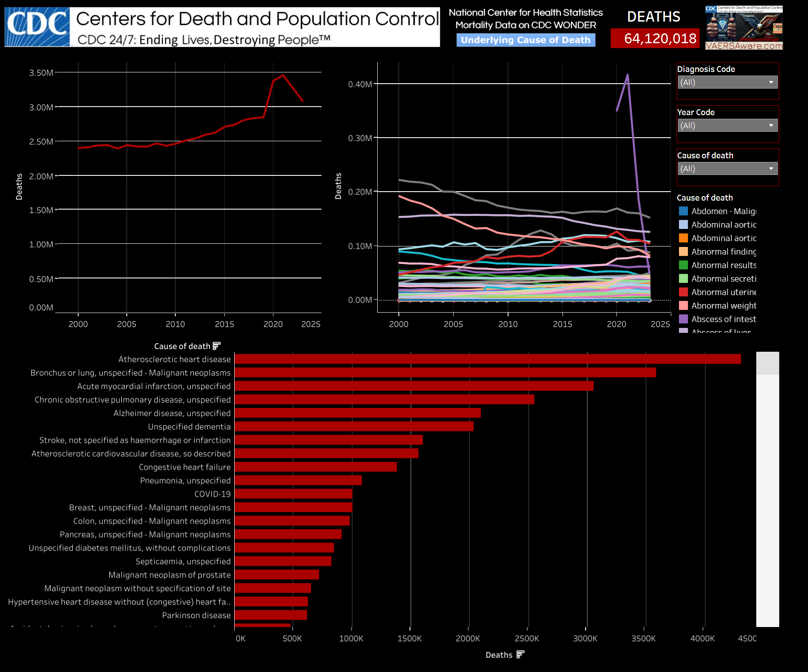Click 'Mortality Data on CDC WONDER' text
Screen dimensions: 808x672
(x=526, y=25)
